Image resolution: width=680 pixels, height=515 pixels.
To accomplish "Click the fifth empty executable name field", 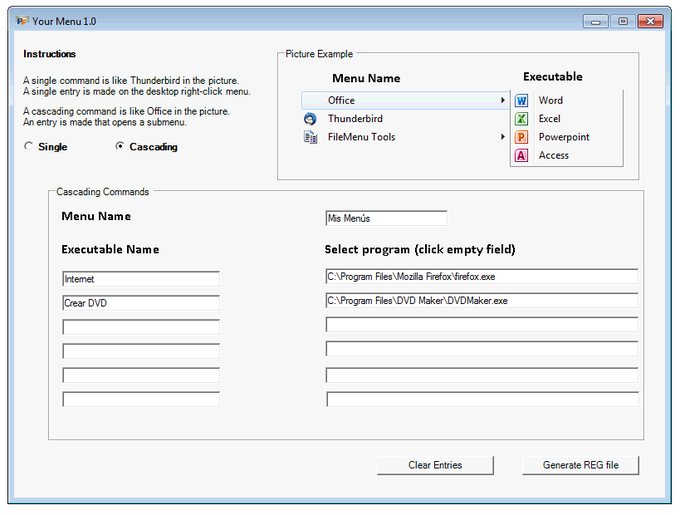I will (x=141, y=375).
